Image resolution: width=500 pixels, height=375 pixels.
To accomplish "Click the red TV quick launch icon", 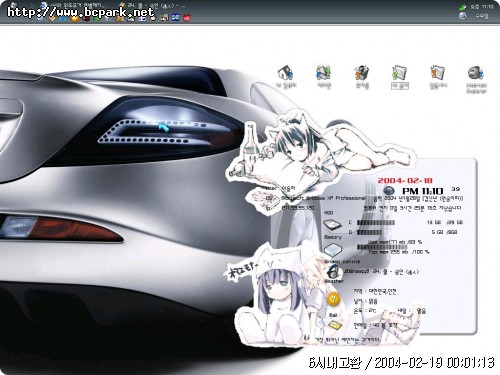I will click(187, 17).
